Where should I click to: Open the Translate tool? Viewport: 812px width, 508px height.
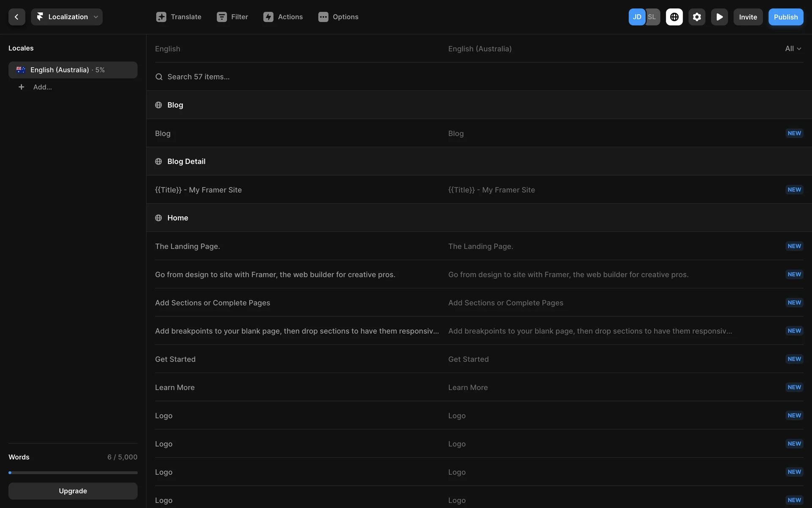coord(178,17)
